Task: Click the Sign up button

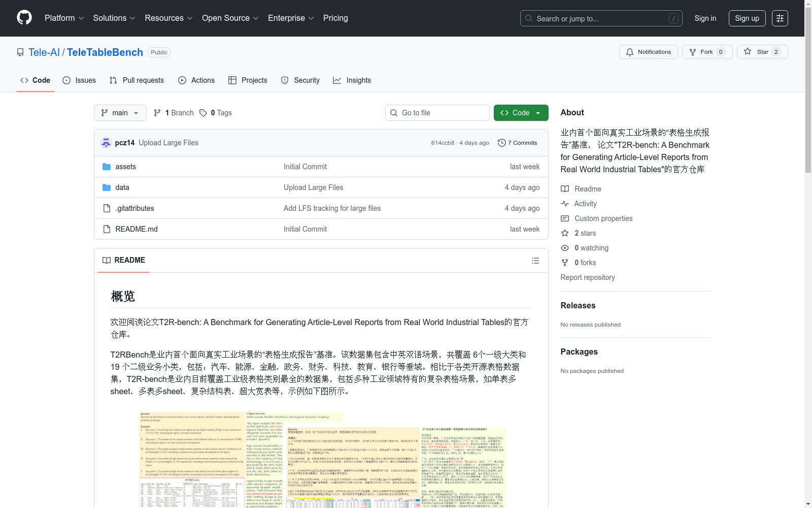Action: coord(747,18)
